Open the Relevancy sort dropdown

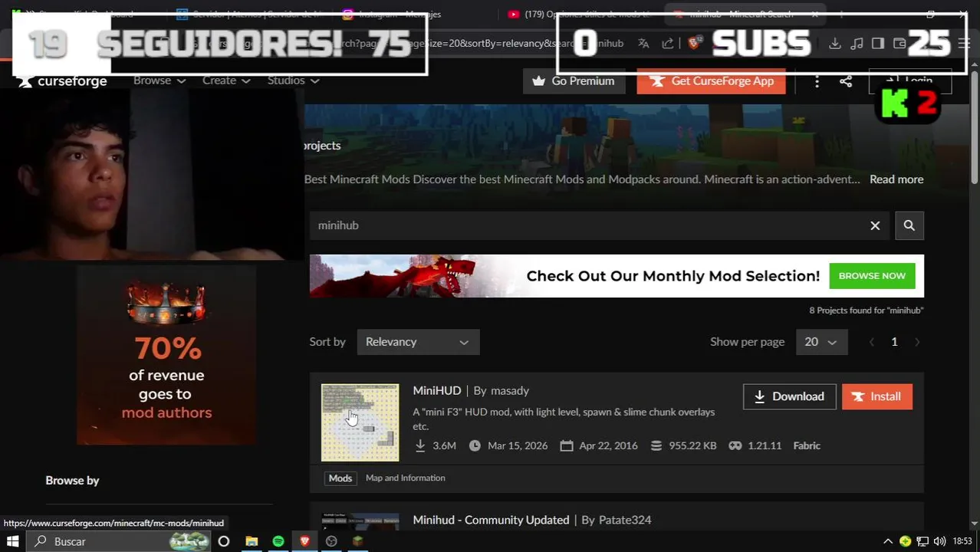point(418,342)
